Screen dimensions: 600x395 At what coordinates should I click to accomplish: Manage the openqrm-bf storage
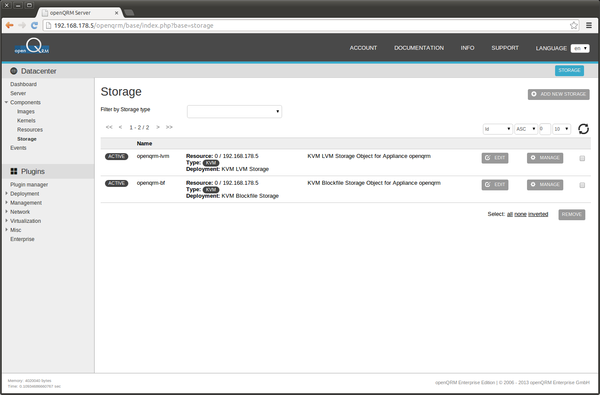pos(545,185)
